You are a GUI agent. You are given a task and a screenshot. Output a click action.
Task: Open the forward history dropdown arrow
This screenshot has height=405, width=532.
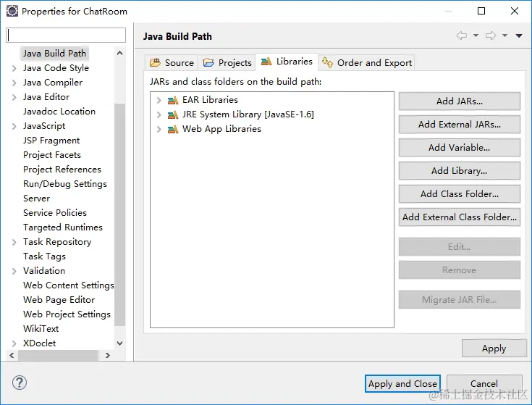coord(505,36)
